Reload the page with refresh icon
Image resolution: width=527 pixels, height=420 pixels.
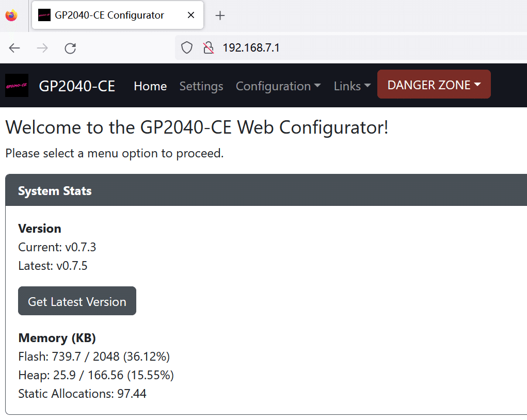click(x=70, y=48)
